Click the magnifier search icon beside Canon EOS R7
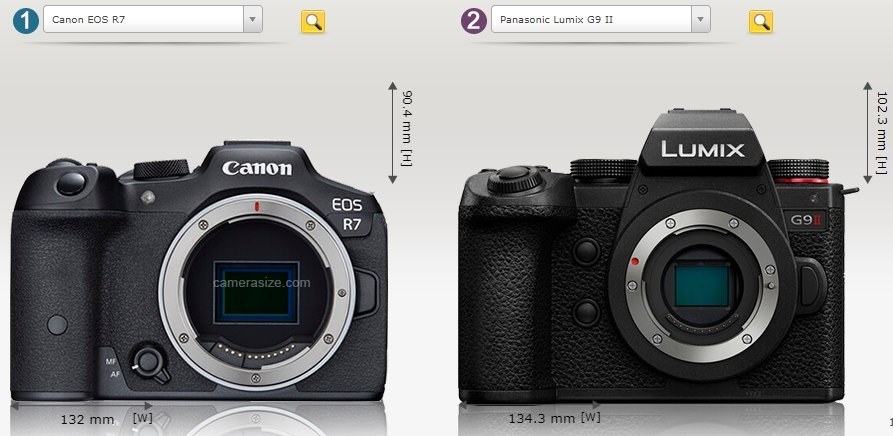 coord(313,22)
